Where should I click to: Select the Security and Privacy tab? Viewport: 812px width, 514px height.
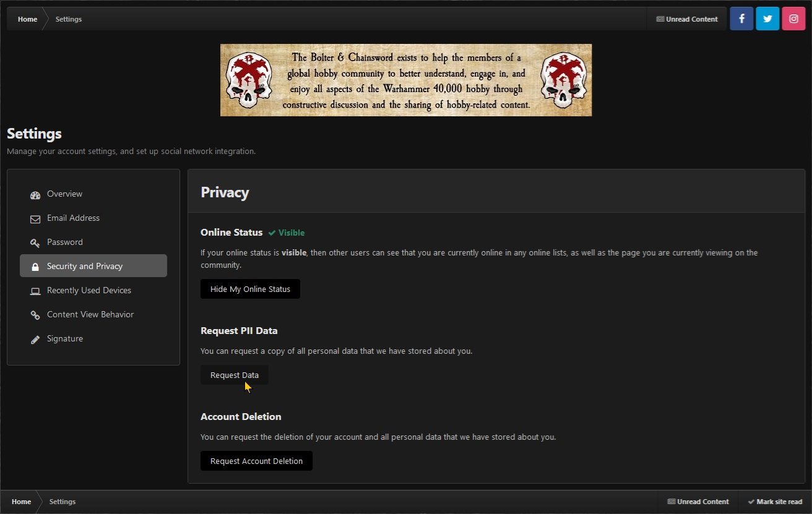[x=93, y=266]
